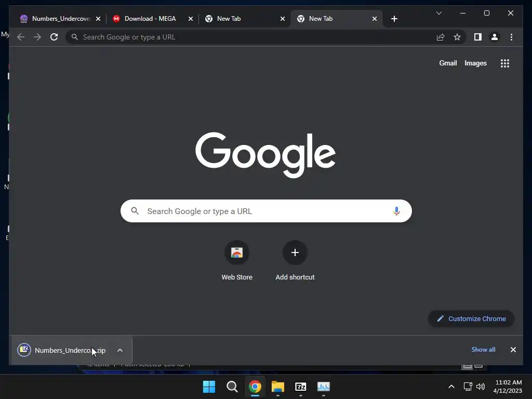
Task: Toggle the Chrome side panel
Action: click(x=478, y=37)
